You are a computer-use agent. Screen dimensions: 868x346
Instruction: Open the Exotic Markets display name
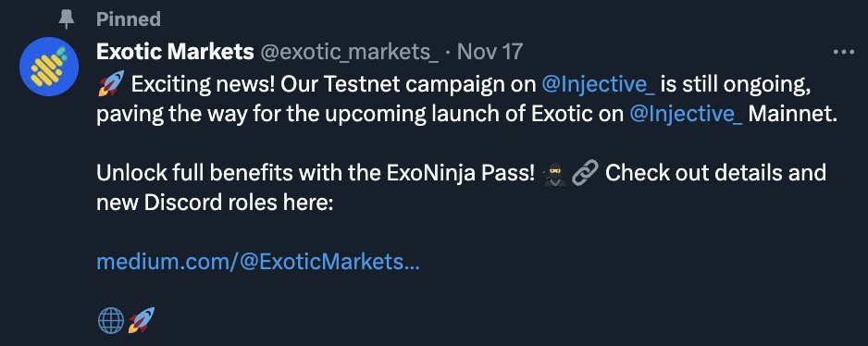pos(175,52)
